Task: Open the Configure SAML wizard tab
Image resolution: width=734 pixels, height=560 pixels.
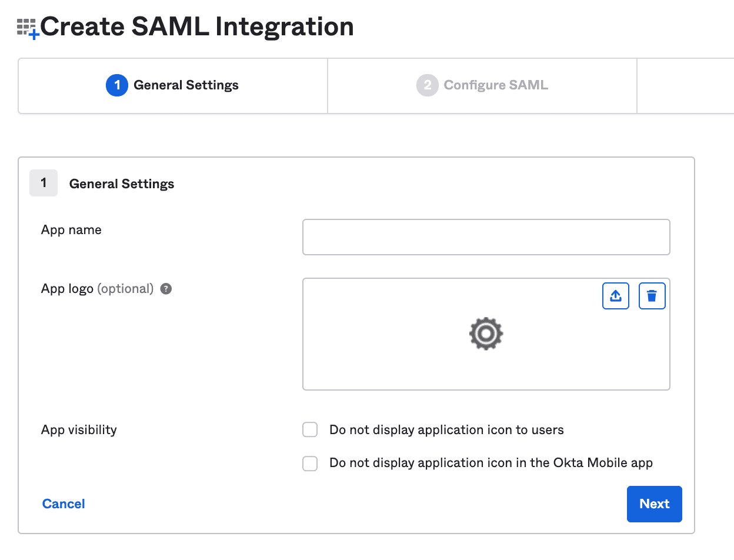Action: click(x=482, y=85)
